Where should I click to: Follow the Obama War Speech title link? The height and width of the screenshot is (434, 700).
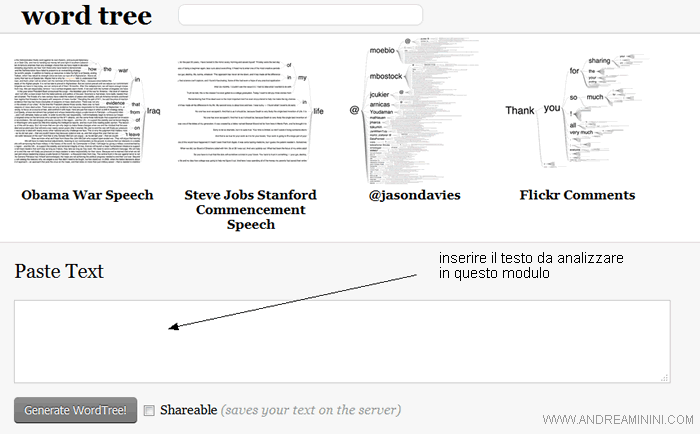coord(87,194)
